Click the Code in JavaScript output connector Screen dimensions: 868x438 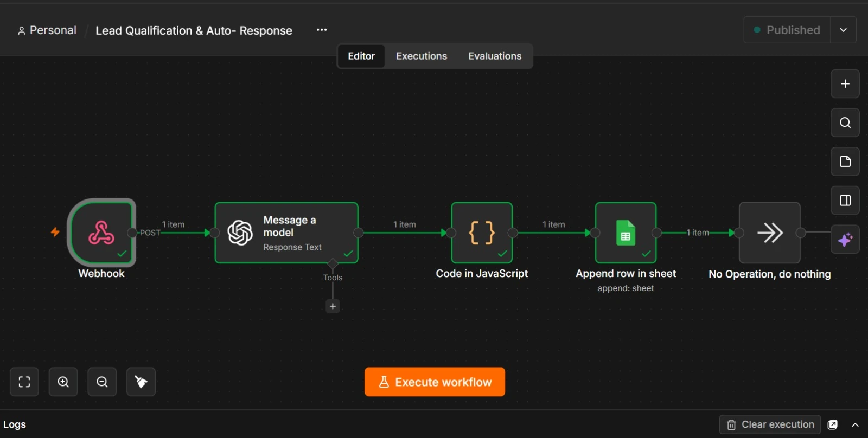(513, 233)
